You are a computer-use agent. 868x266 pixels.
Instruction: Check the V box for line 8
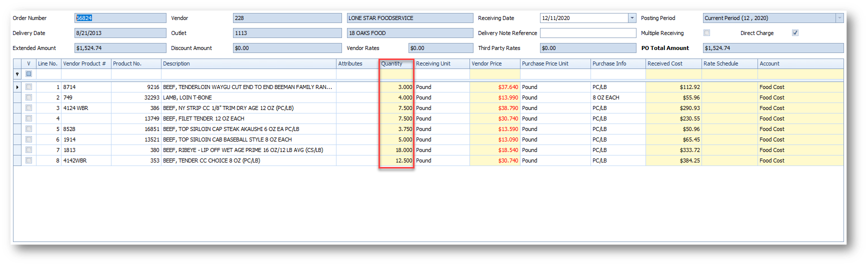(x=28, y=160)
